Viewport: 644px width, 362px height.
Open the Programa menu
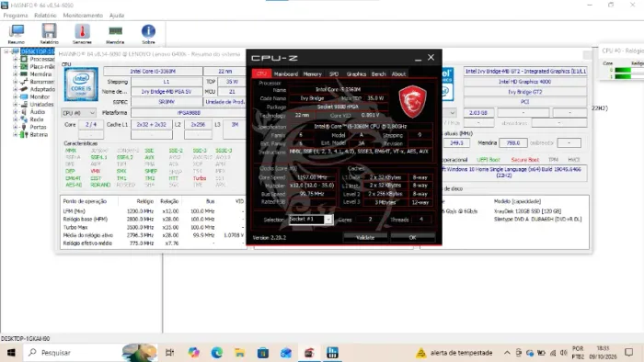point(16,16)
